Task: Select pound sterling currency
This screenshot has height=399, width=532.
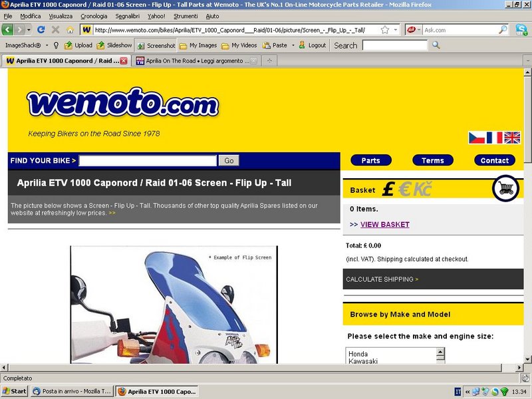Action: coord(388,189)
